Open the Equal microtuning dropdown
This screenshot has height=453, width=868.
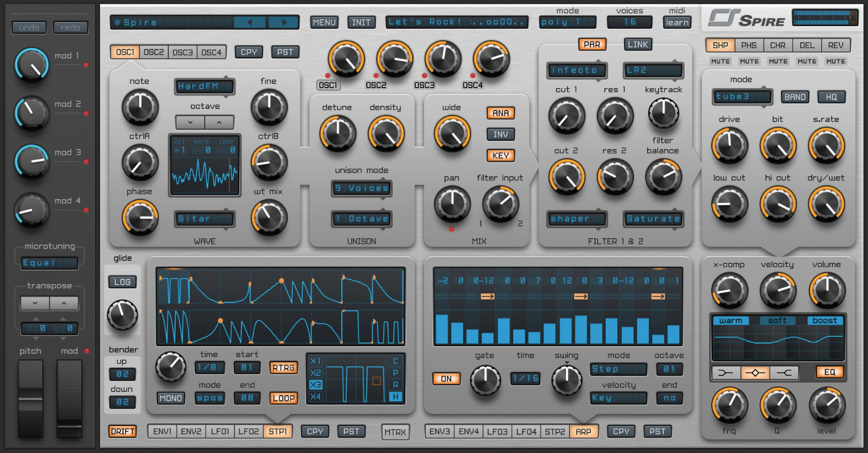49,263
